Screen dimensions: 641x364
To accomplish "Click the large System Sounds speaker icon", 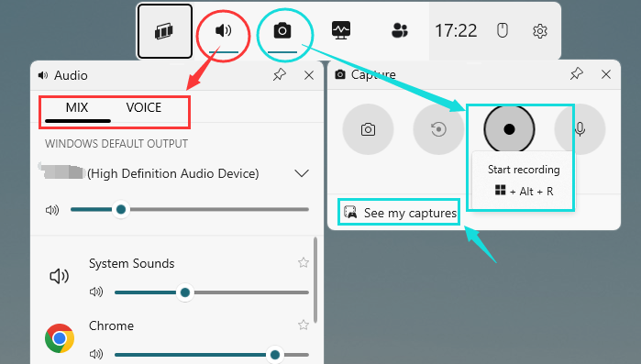I will point(60,276).
